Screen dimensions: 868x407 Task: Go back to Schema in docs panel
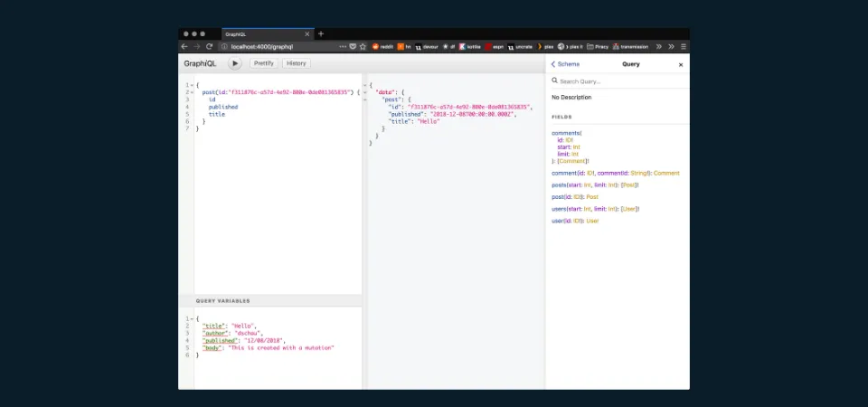[x=566, y=64]
